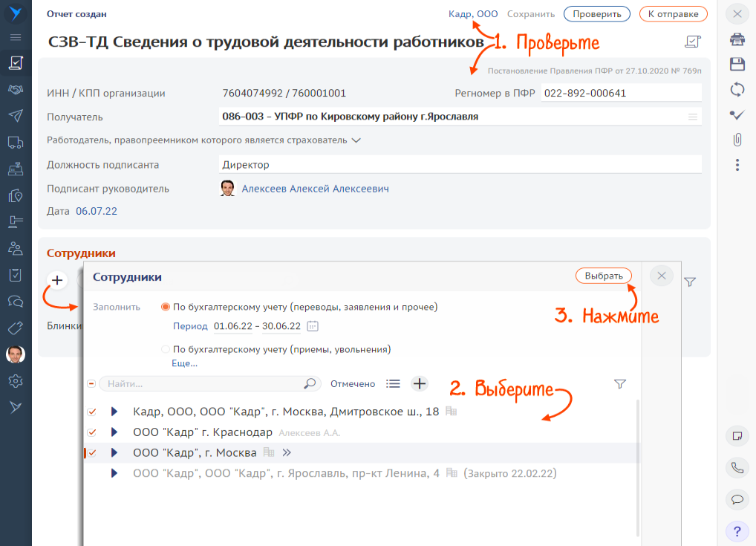Open settings using the gear icon
This screenshot has width=756, height=546.
coord(16,381)
